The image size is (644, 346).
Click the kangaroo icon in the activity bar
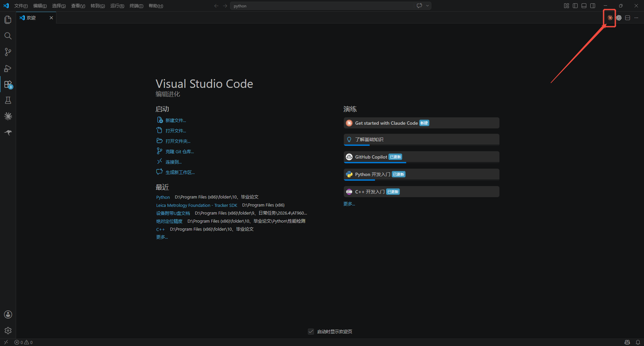click(x=8, y=132)
